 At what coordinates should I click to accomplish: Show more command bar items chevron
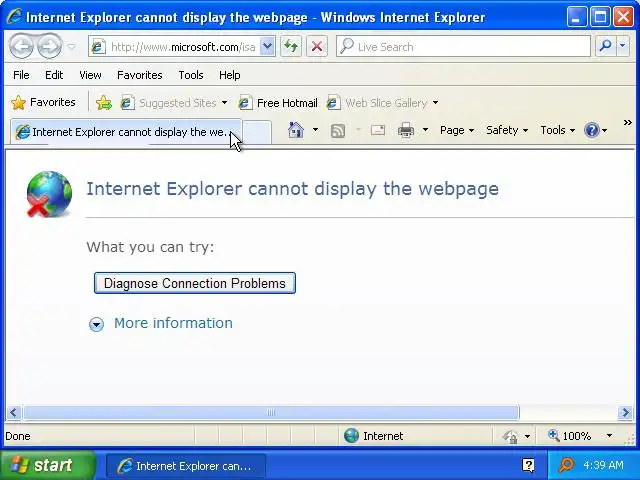628,122
